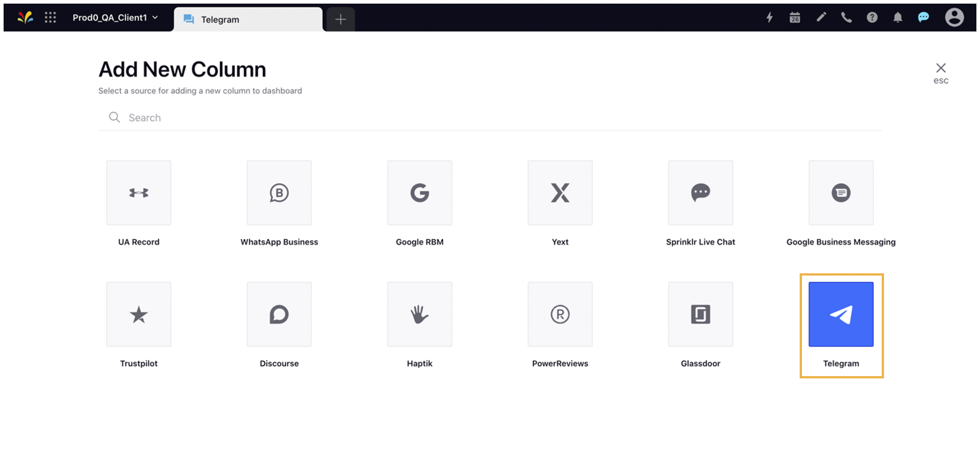
Task: Open the blue chat bubble icon
Action: coord(924,17)
